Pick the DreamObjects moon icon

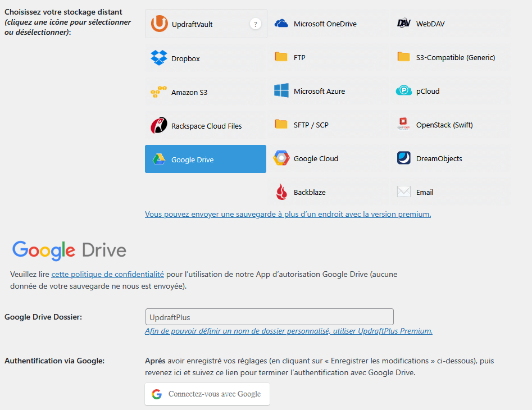pos(404,158)
